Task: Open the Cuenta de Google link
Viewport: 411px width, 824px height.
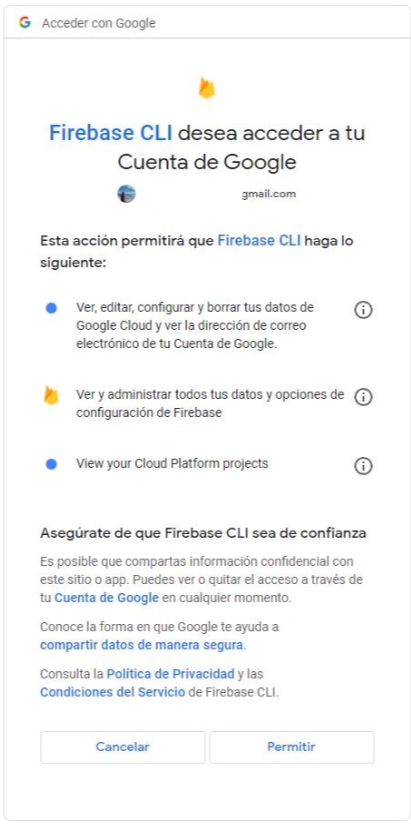Action: 107,598
